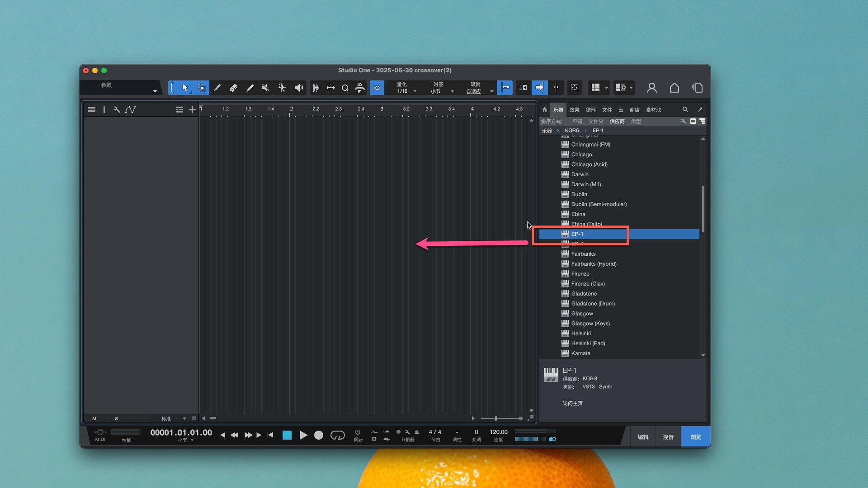Open the 混音 mix view

click(x=668, y=437)
